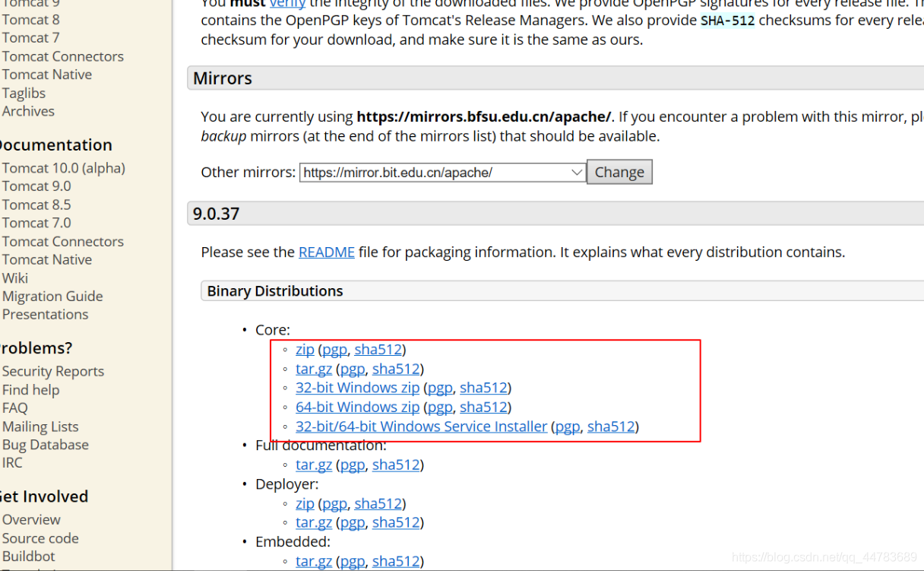Image resolution: width=924 pixels, height=571 pixels.
Task: Open the README link
Action: [x=327, y=252]
